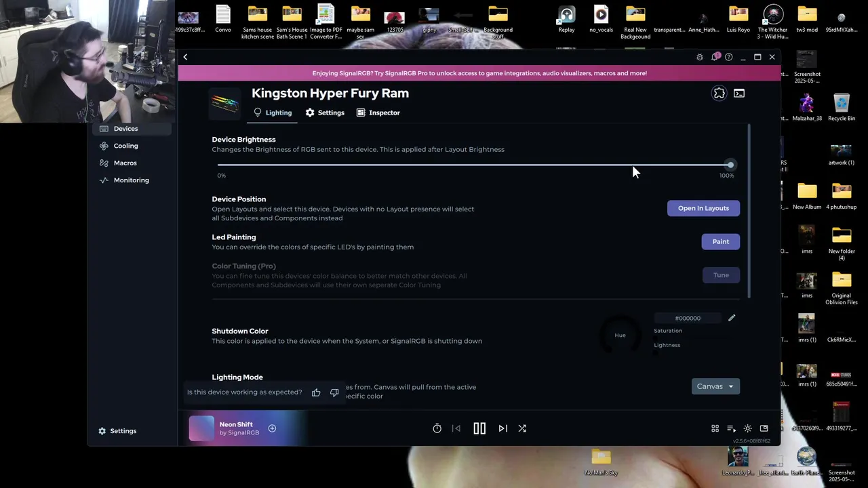Open the effect playlist icon
Viewport: 868px width, 488px height.
[731, 428]
